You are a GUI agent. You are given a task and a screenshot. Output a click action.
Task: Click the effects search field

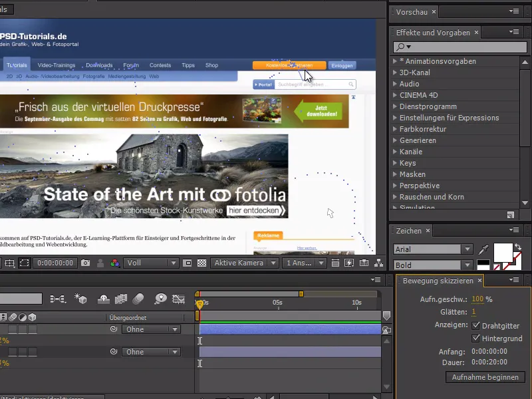pos(460,47)
